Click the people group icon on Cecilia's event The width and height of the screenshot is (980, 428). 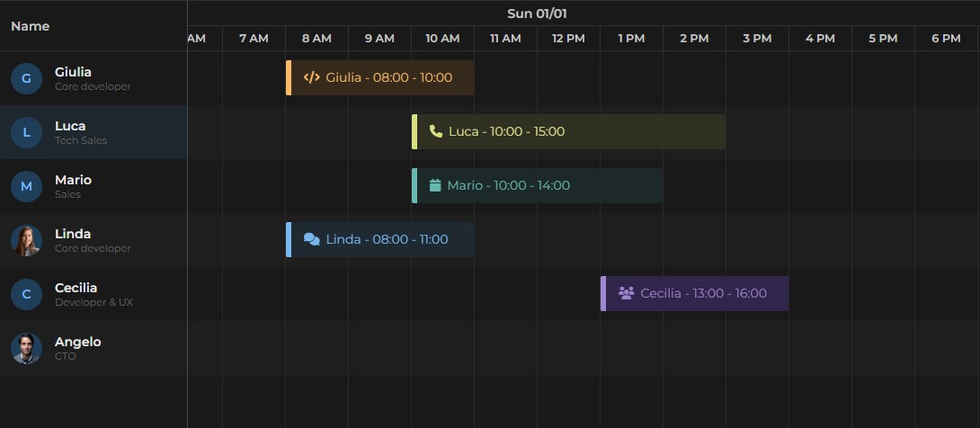click(627, 293)
